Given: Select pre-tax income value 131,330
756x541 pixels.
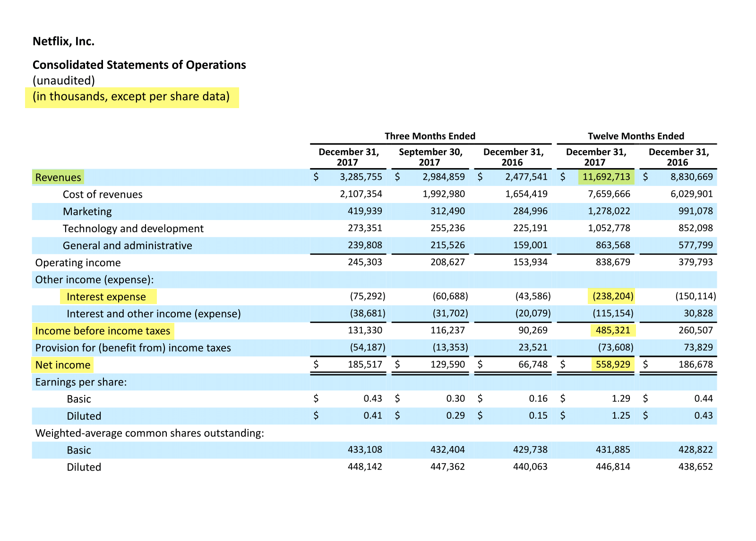Looking at the screenshot, I should 365,330.
